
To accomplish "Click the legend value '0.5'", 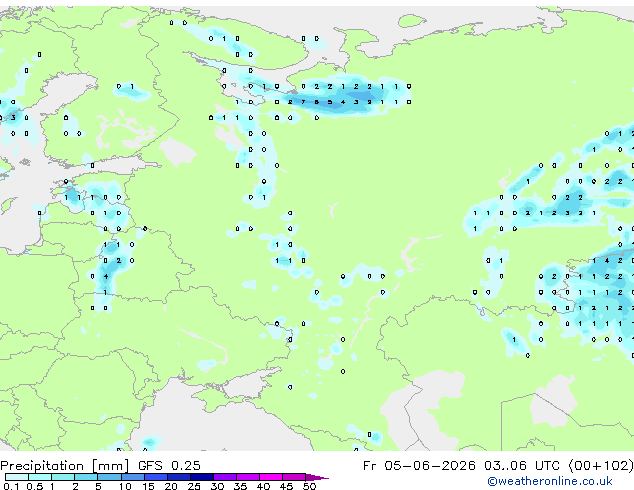I will pyautogui.click(x=34, y=486).
